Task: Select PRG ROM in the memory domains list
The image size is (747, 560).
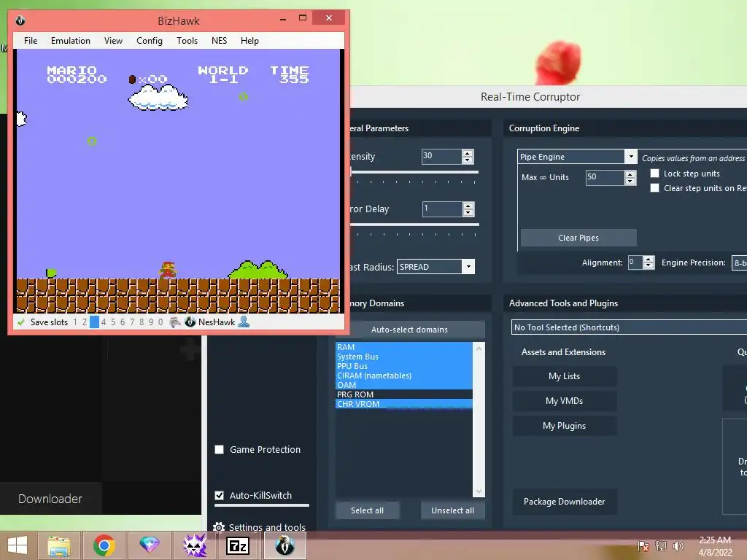Action: 404,394
